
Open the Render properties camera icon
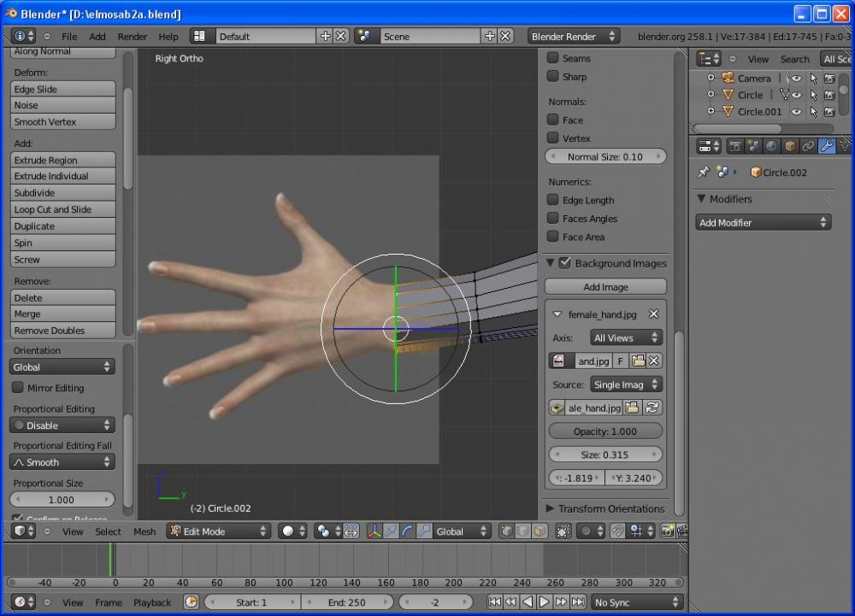[x=735, y=146]
